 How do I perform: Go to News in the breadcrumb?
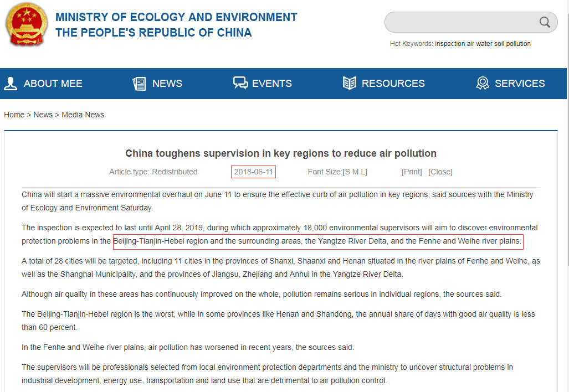coord(43,115)
